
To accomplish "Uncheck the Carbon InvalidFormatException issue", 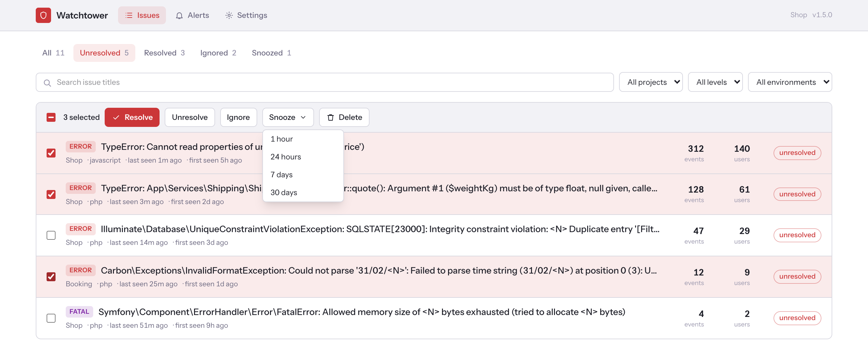I will pyautogui.click(x=51, y=277).
